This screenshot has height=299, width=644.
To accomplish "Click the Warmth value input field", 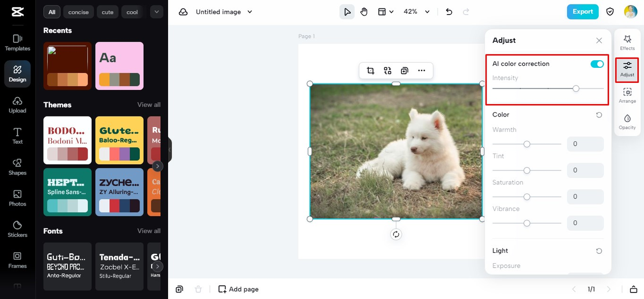I will (585, 144).
